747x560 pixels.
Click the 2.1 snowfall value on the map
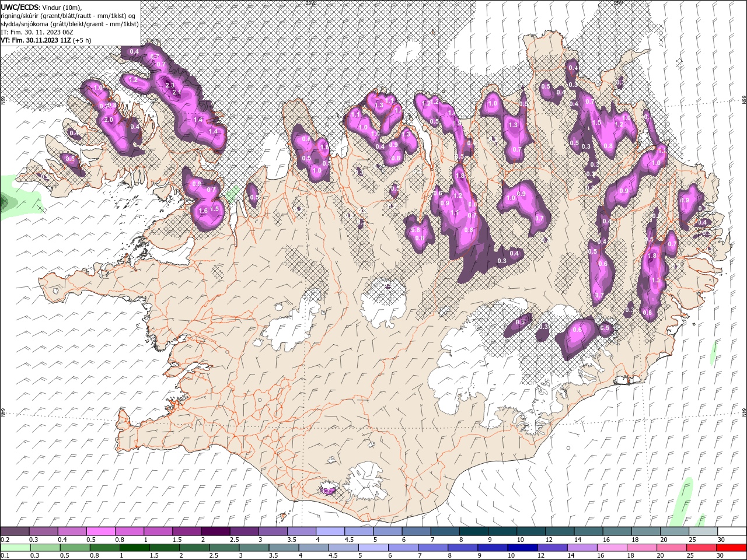pos(177,92)
